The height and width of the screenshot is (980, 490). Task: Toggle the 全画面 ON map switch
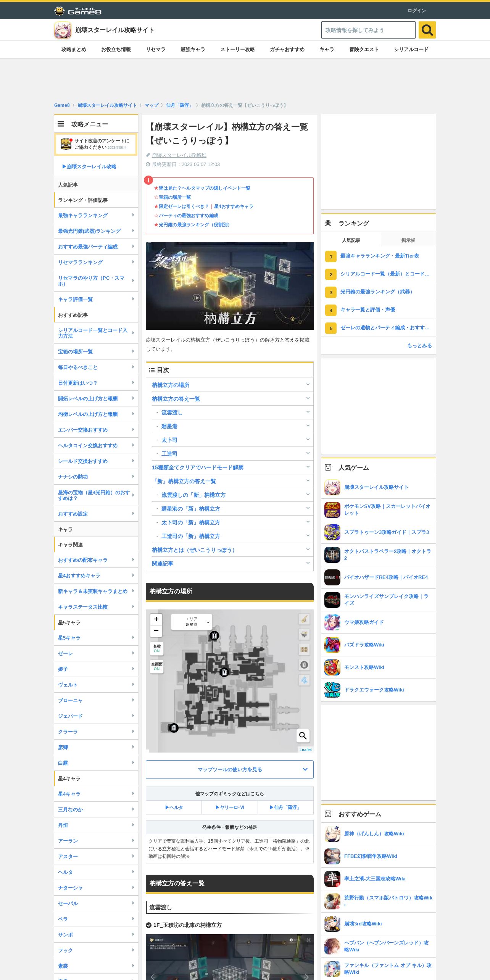(157, 666)
